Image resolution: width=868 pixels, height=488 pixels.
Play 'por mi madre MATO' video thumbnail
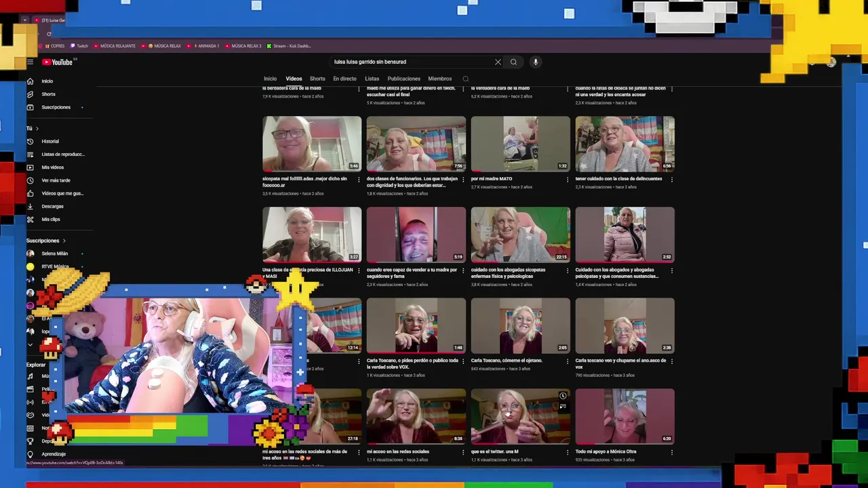521,144
